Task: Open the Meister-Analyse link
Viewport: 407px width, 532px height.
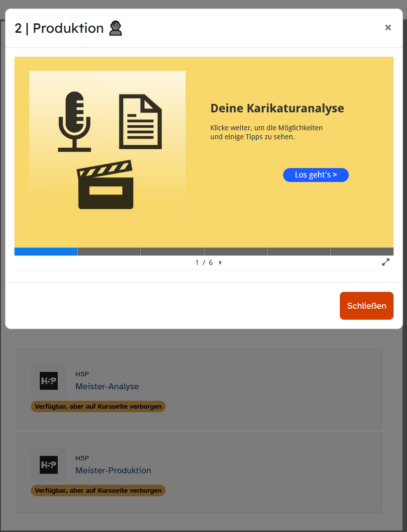Action: coord(107,386)
